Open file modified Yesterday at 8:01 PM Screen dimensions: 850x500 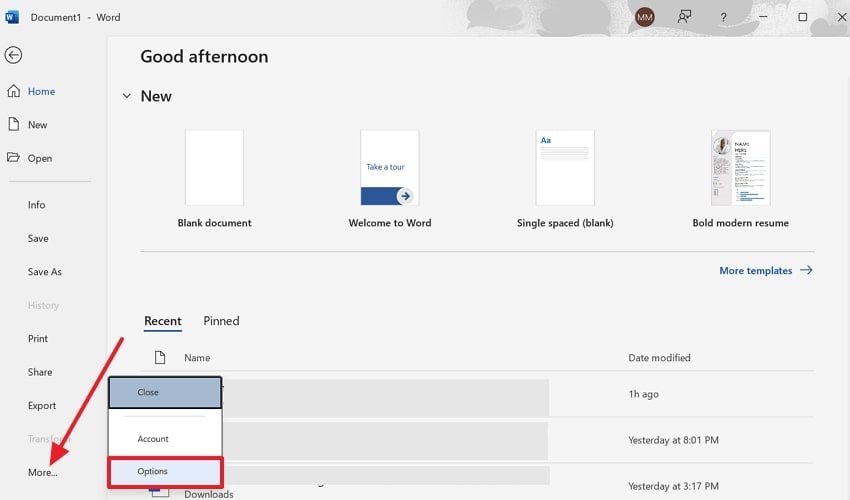[477, 440]
